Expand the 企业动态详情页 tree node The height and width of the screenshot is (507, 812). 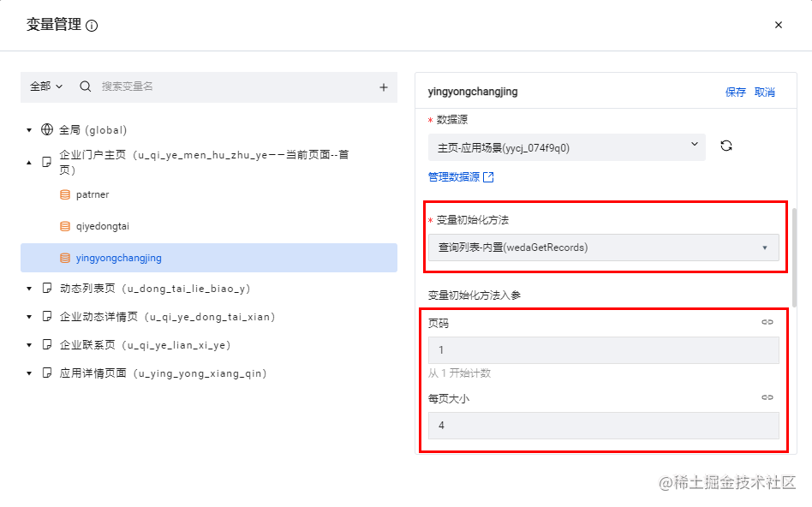coord(29,317)
